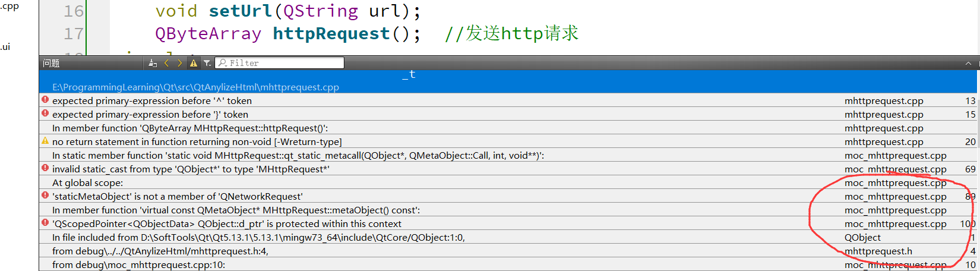Select the "At global scope:" row
This screenshot has height=271, width=980.
pyautogui.click(x=508, y=182)
